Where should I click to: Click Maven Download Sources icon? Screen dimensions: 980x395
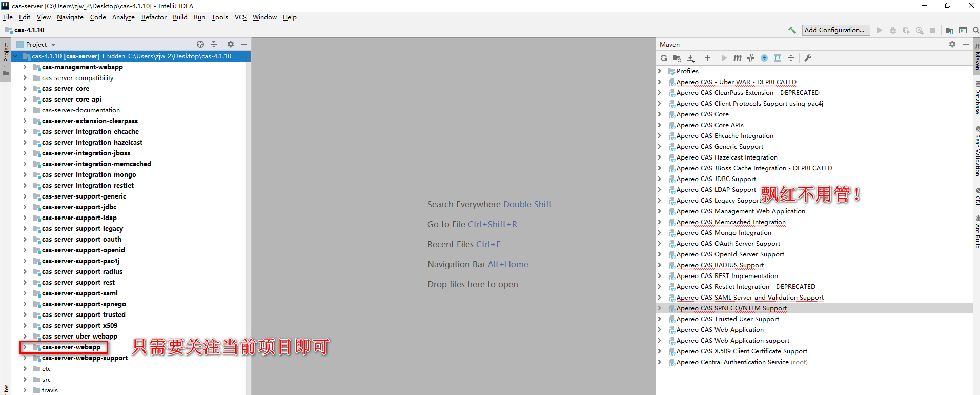[691, 58]
